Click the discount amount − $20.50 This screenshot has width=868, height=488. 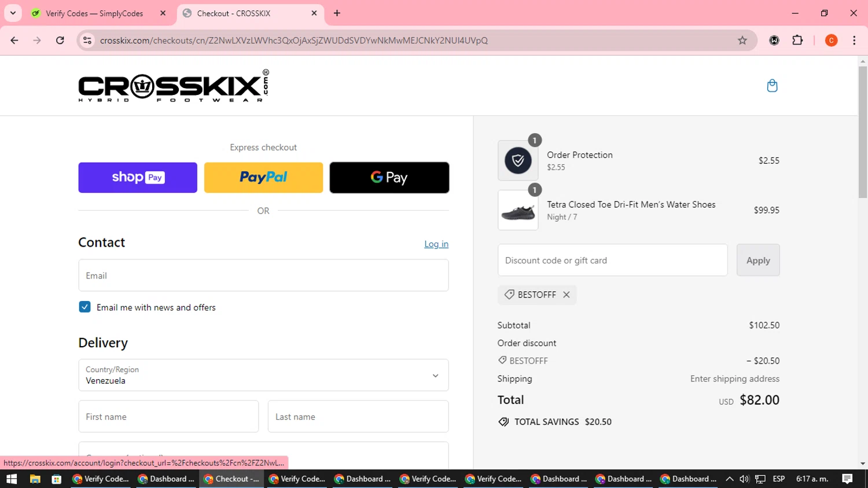pyautogui.click(x=763, y=361)
